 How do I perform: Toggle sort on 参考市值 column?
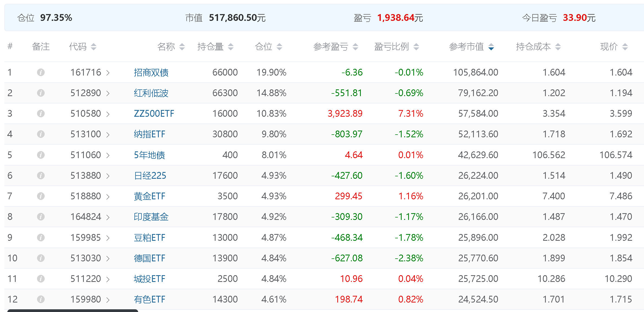(491, 47)
